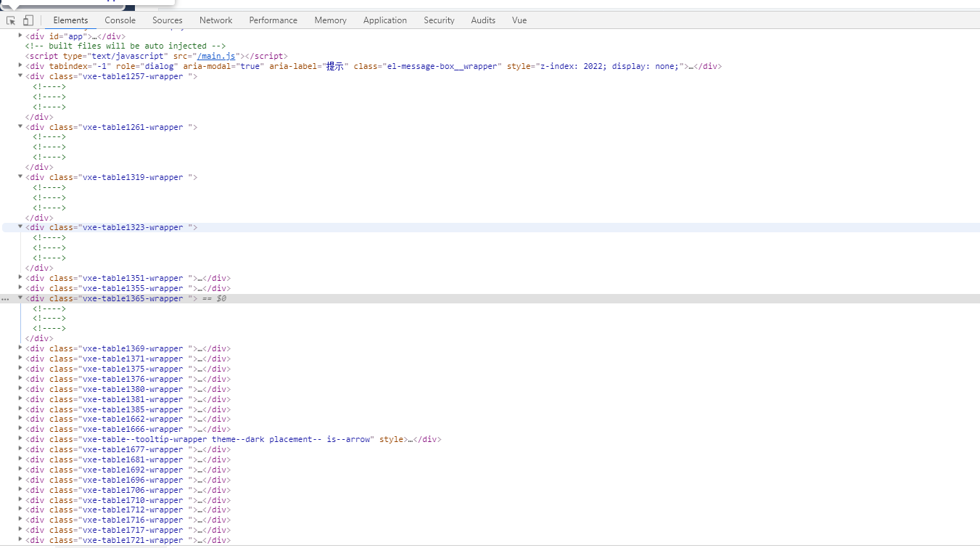Open the Network tab

216,20
